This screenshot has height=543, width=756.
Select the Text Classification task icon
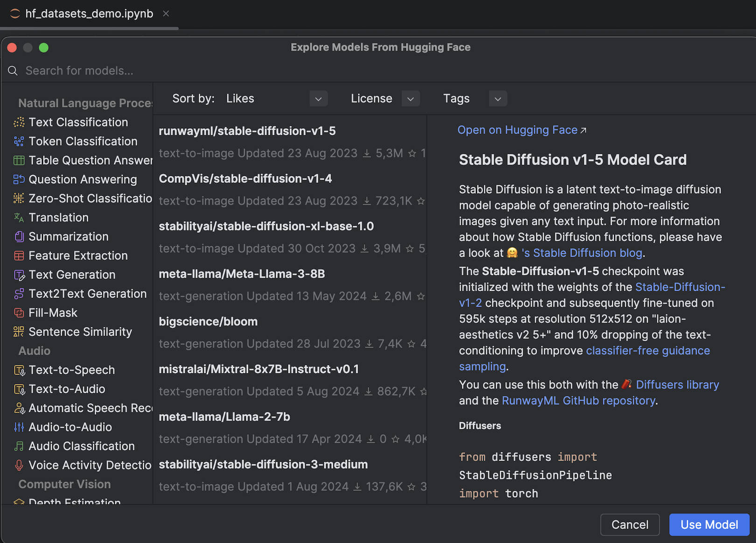pos(19,122)
